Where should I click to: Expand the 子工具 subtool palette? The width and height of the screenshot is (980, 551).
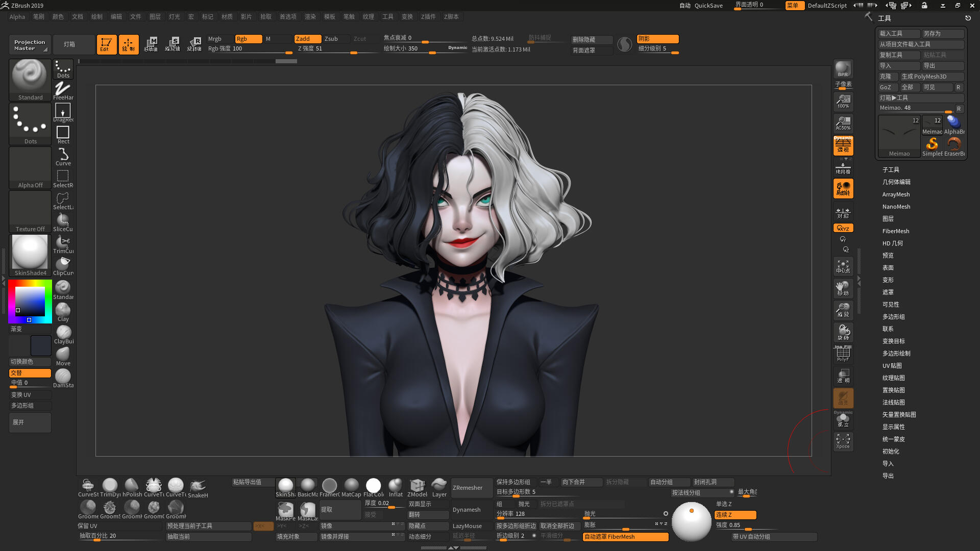891,170
